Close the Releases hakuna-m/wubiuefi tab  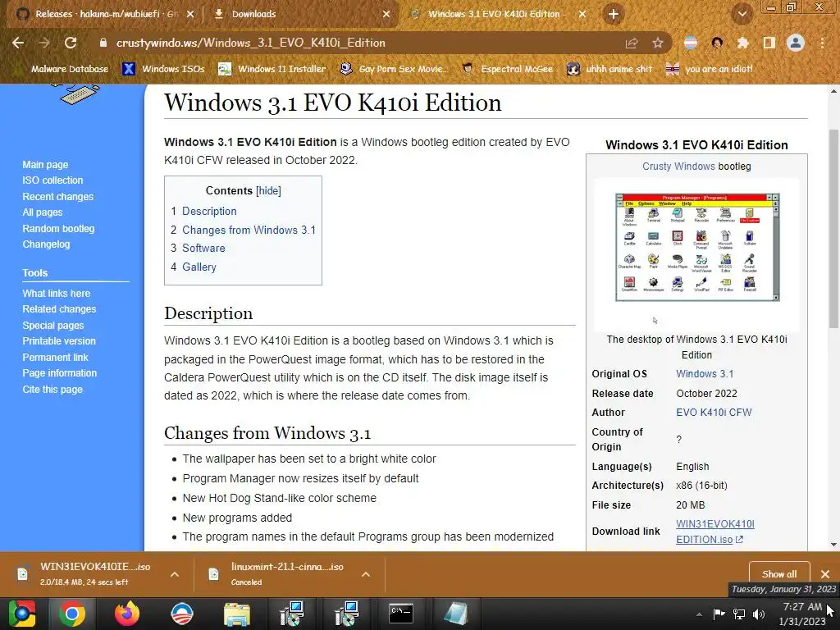190,15
